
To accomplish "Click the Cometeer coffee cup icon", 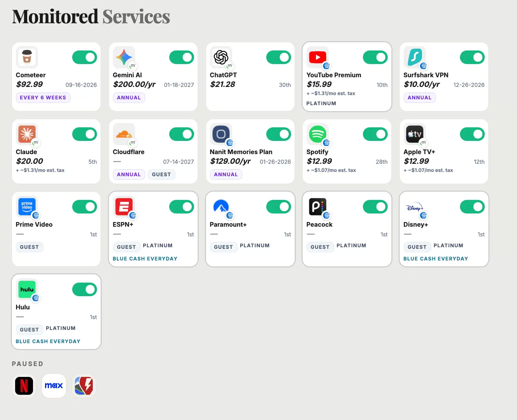I will (x=27, y=57).
